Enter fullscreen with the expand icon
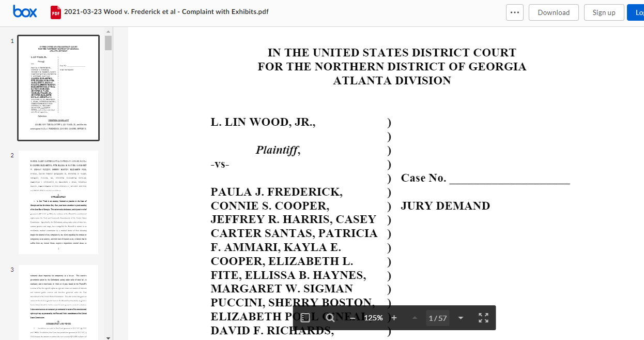 (483, 318)
